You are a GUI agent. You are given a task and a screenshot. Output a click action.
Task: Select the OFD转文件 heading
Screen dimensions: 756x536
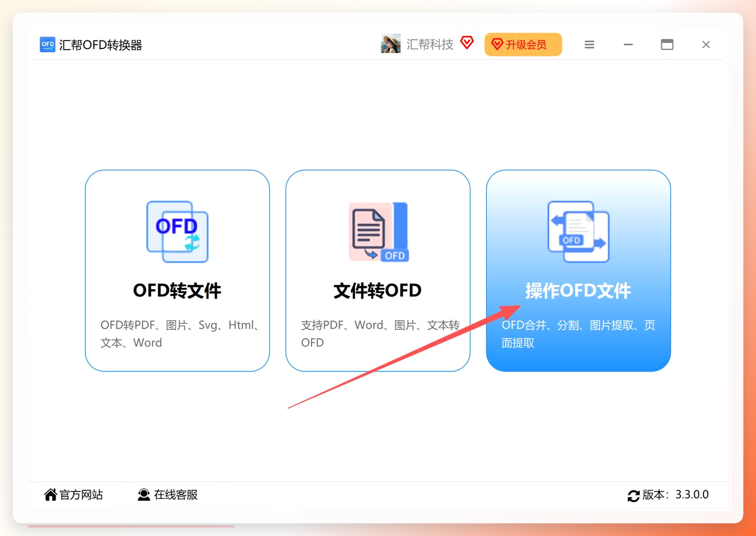pyautogui.click(x=177, y=291)
